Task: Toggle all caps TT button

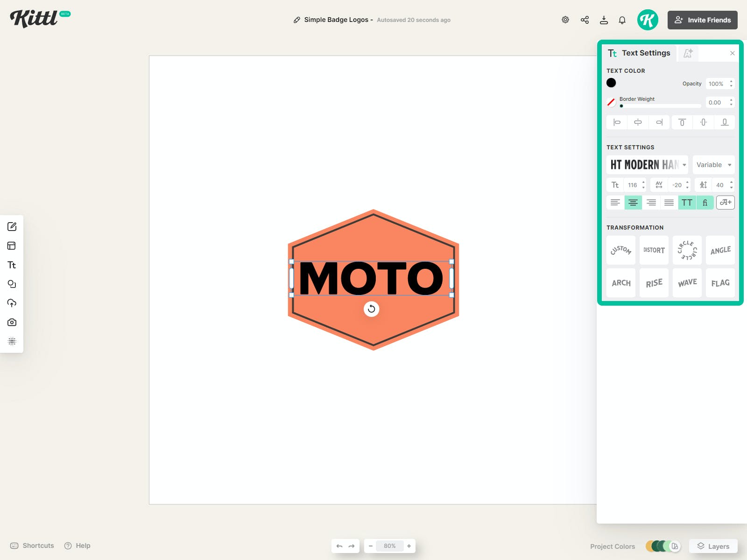Action: tap(687, 203)
